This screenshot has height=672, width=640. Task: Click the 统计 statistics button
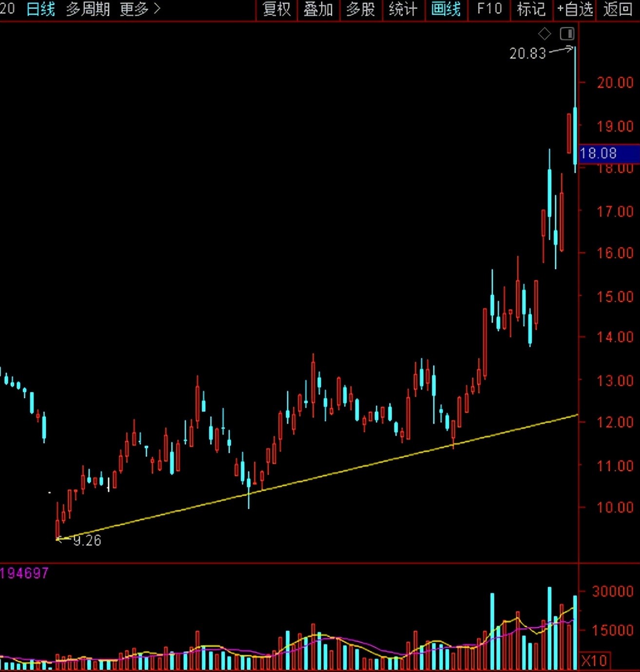click(403, 9)
